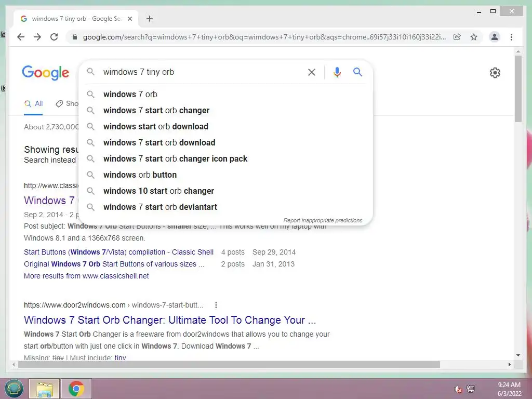Click the vertical scrollbar thumb

(x=518, y=88)
